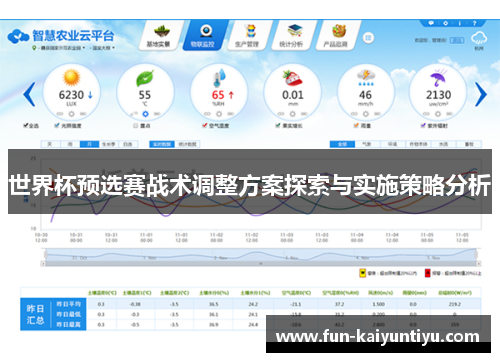This screenshot has height=362, width=500.
Task: Open the help question mark icon
Action: coord(474,23)
